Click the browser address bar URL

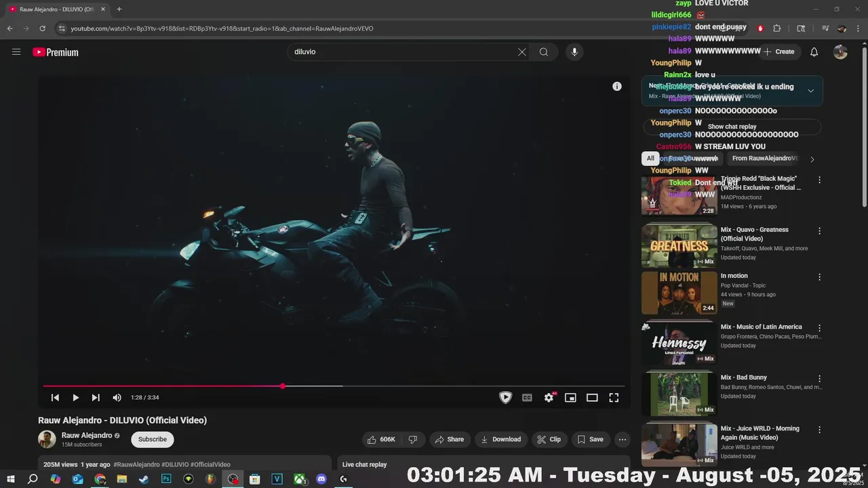click(x=222, y=28)
